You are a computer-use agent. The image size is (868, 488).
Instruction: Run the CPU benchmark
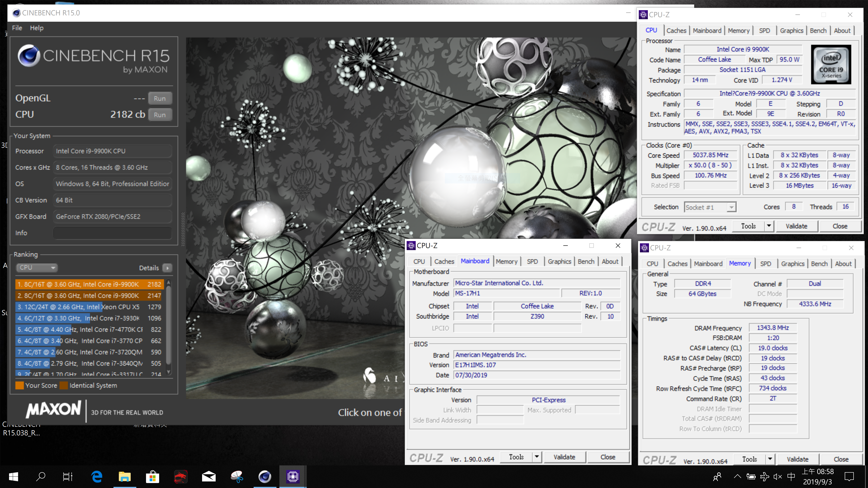click(160, 115)
